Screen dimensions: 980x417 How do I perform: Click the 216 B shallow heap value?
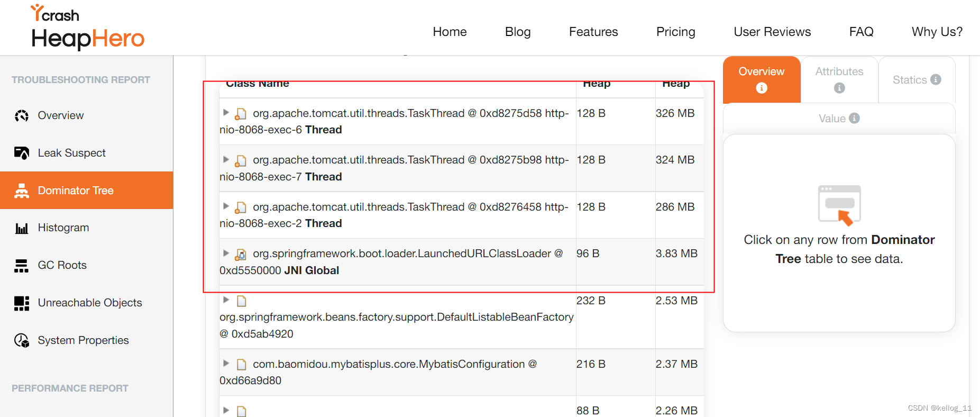pos(591,364)
